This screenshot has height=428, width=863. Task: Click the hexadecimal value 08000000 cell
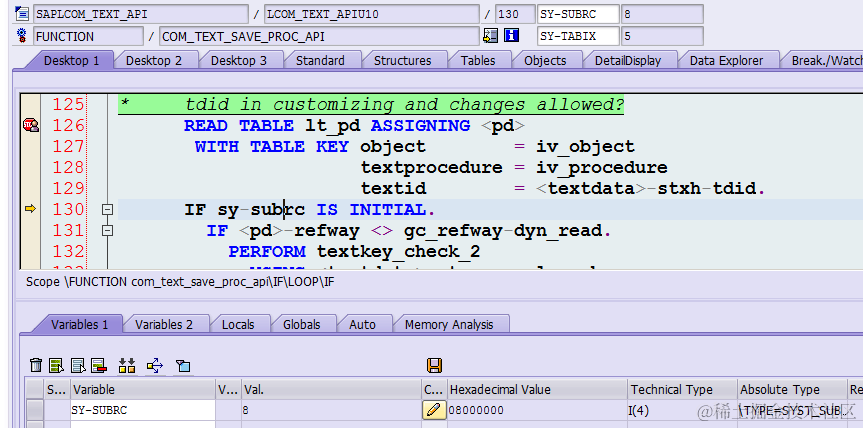[x=537, y=410]
